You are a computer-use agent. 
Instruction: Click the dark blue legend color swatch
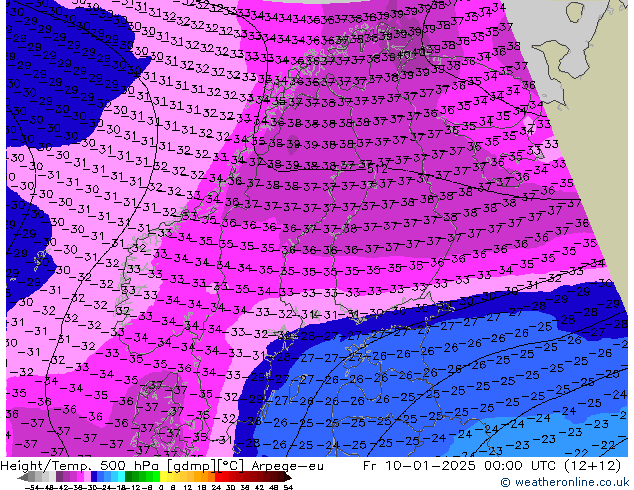[94, 477]
